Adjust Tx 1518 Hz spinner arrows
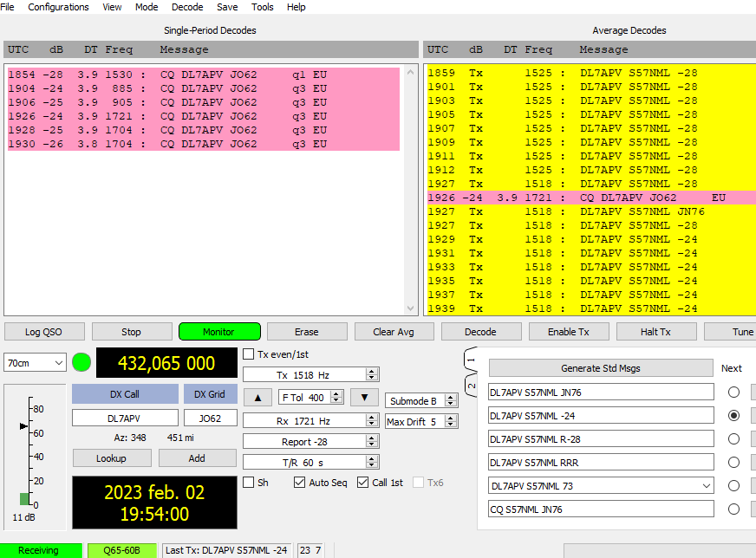This screenshot has height=558, width=756. (371, 375)
